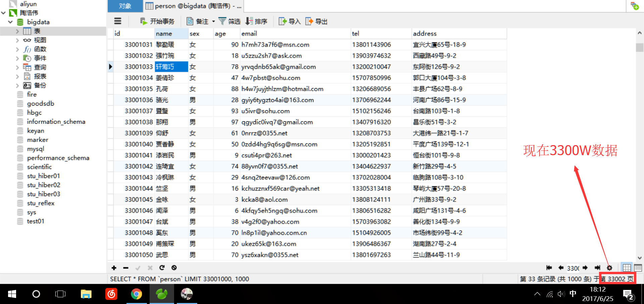Click Begin Transaction (开始事务) button
Screen dimensions: 644x304
click(157, 21)
